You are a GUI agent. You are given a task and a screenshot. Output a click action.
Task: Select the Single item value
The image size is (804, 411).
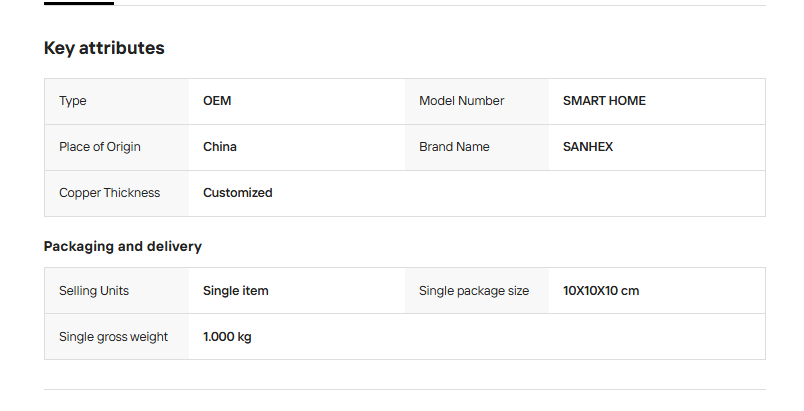[236, 291]
